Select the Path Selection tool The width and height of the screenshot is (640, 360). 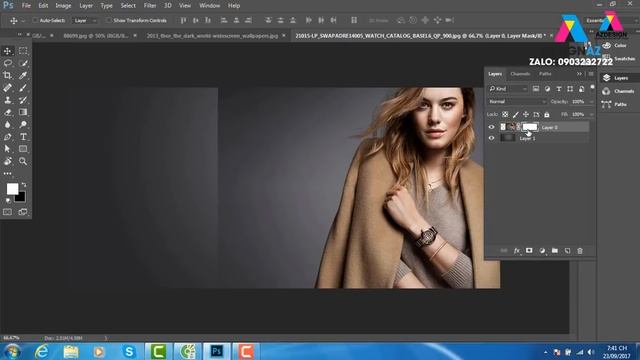pyautogui.click(x=7, y=149)
